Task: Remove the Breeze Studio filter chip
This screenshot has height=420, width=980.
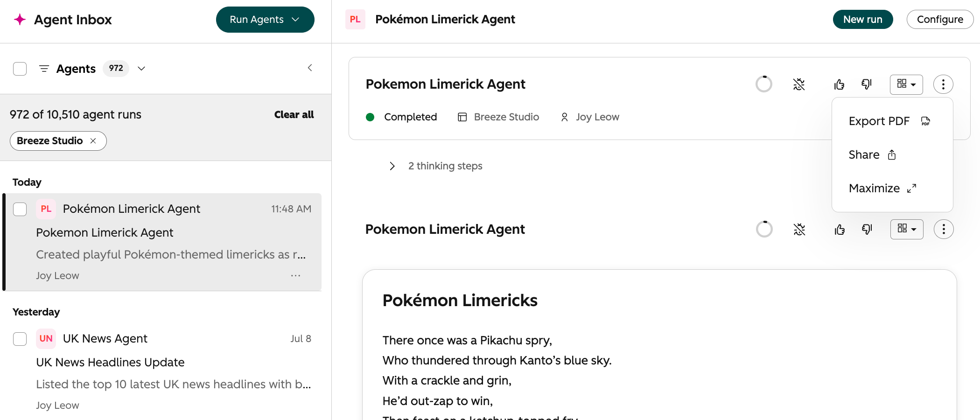Action: (93, 141)
